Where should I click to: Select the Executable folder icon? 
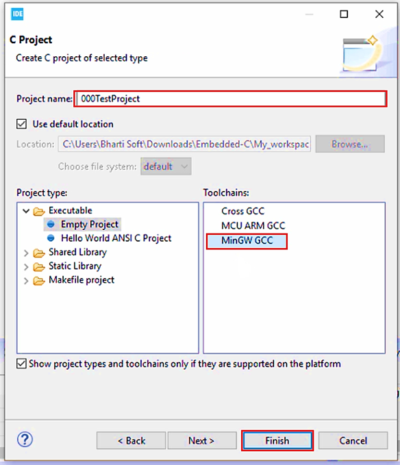pos(39,211)
